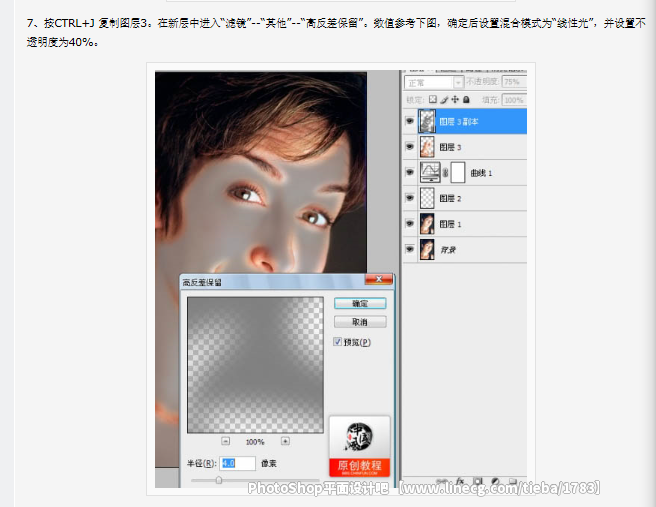The image size is (656, 507).
Task: Select the 图层 3 副本 layer thumbnail
Action: (427, 121)
